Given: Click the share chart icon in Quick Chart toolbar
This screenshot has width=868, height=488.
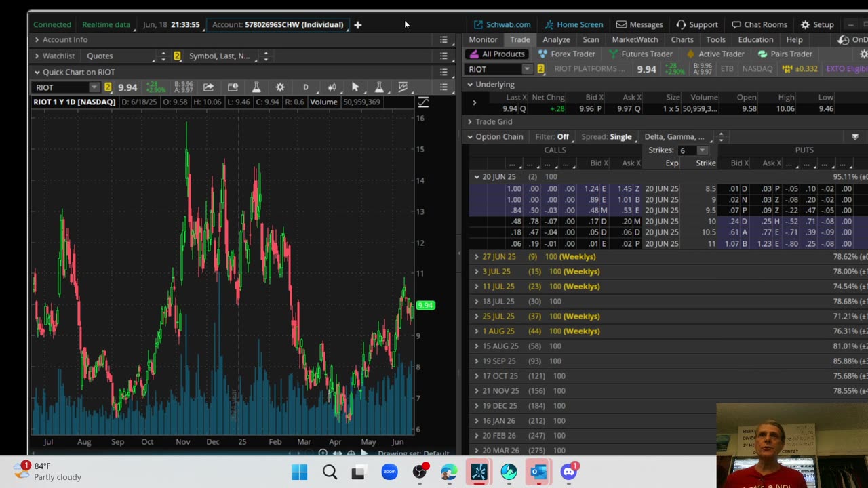Looking at the screenshot, I should coord(208,87).
